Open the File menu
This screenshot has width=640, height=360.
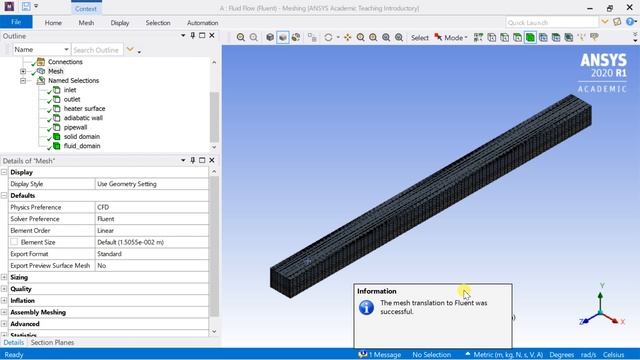coord(16,22)
